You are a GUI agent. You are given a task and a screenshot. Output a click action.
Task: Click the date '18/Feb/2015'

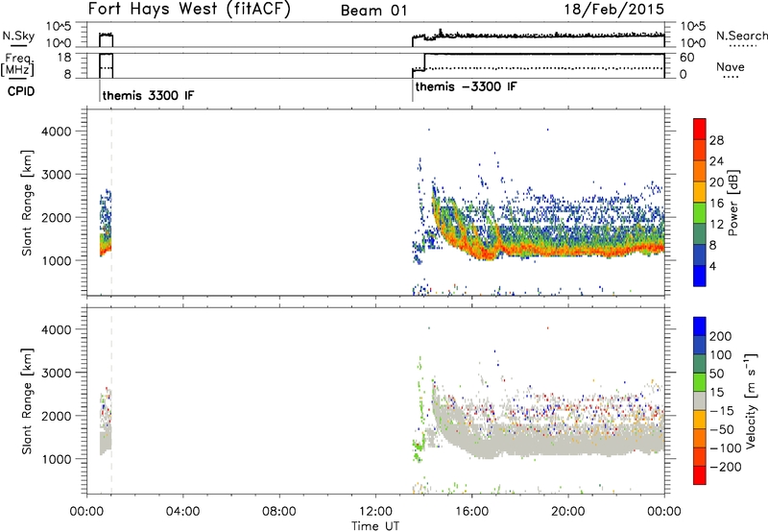pyautogui.click(x=614, y=10)
